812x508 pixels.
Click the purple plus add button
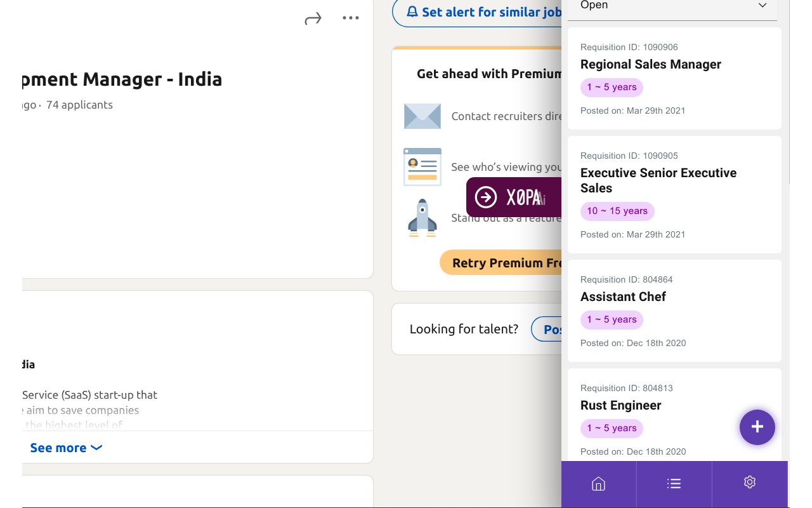[757, 427]
